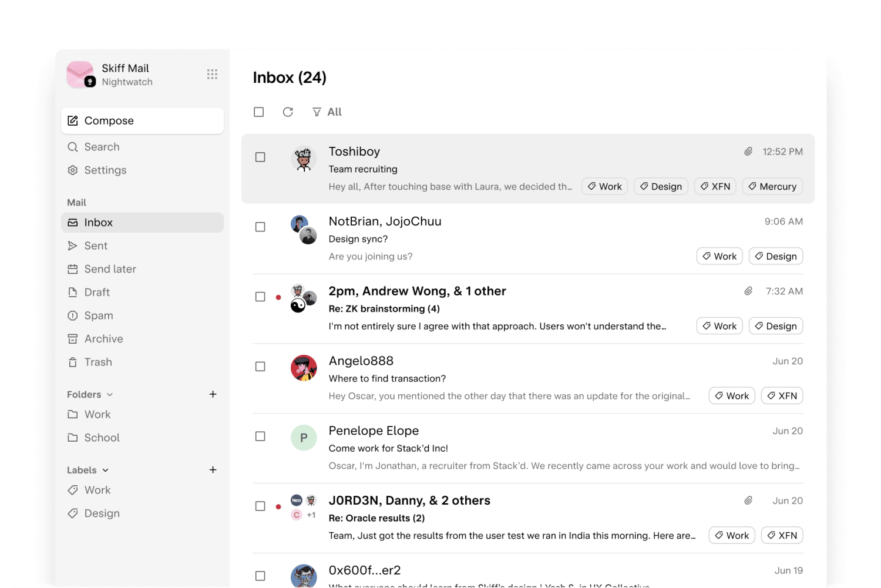Select the Angelo888 email checkbox
This screenshot has width=881, height=588.
260,367
